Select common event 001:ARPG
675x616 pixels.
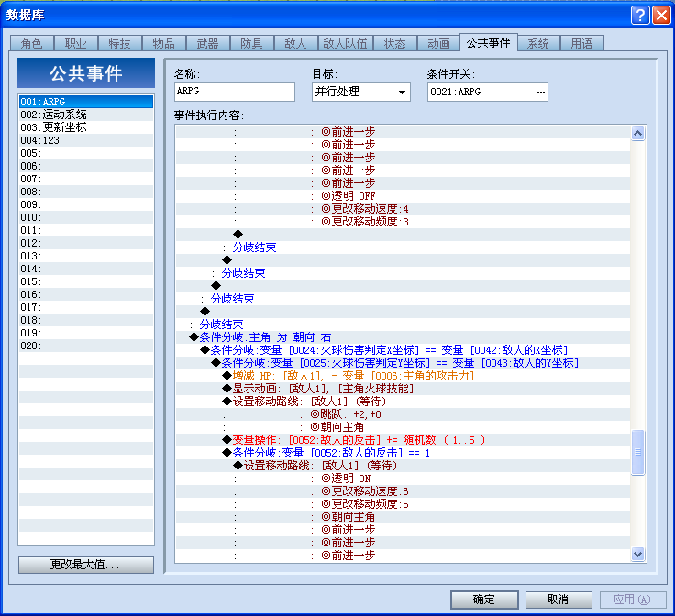click(x=86, y=102)
